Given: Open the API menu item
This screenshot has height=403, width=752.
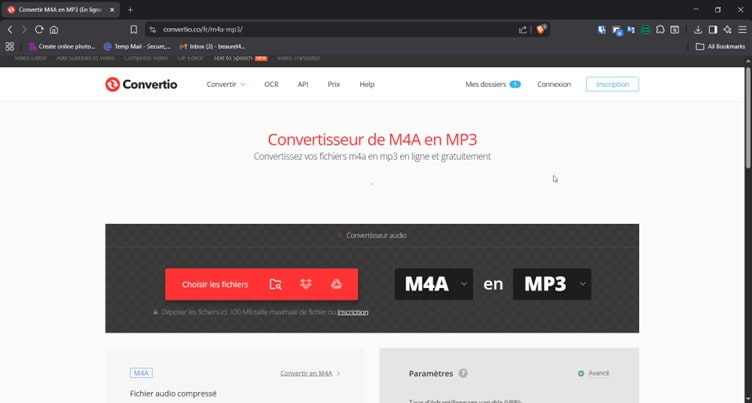Looking at the screenshot, I should (303, 84).
